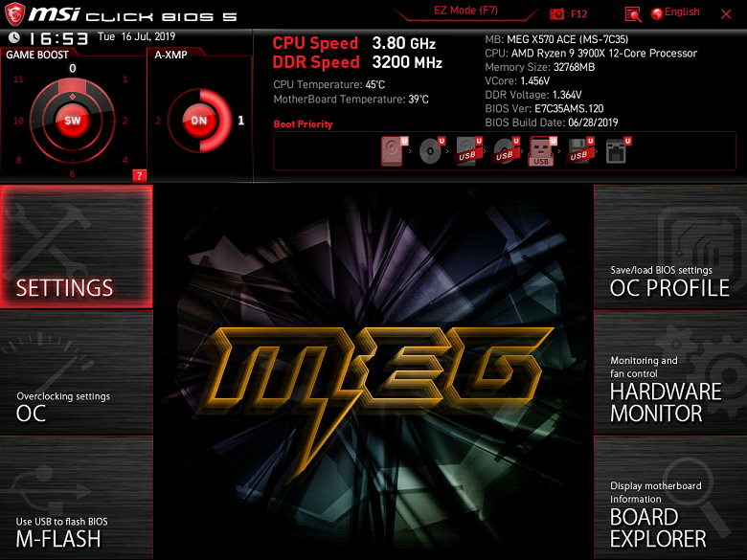This screenshot has width=747, height=560.
Task: Click the BIOS Build Date 06/28/2019 text
Action: click(x=552, y=123)
